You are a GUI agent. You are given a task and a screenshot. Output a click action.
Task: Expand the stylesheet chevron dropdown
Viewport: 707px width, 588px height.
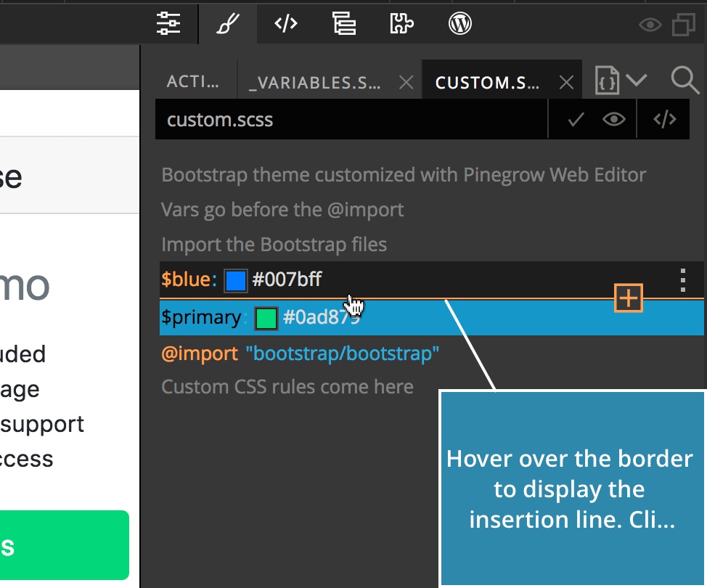point(636,81)
